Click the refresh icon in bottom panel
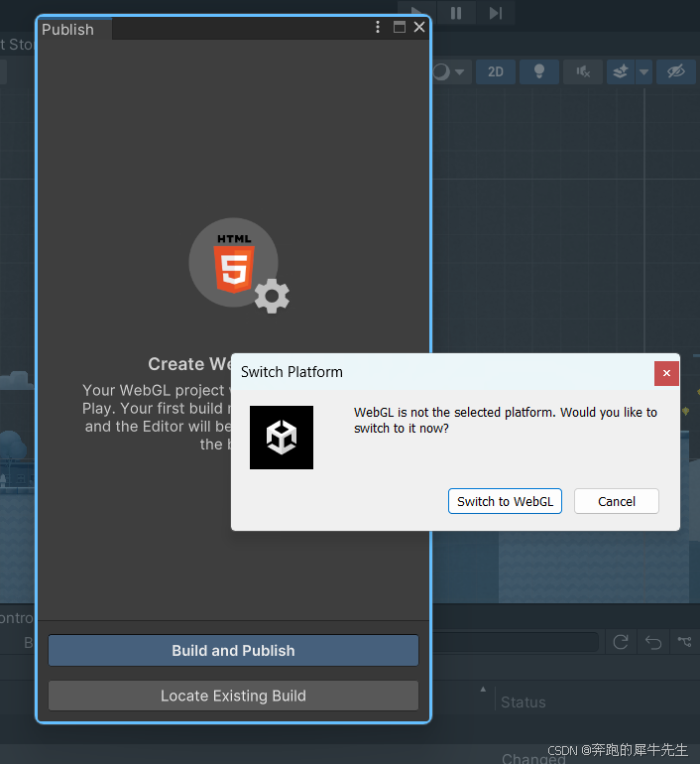700x764 pixels. (621, 642)
